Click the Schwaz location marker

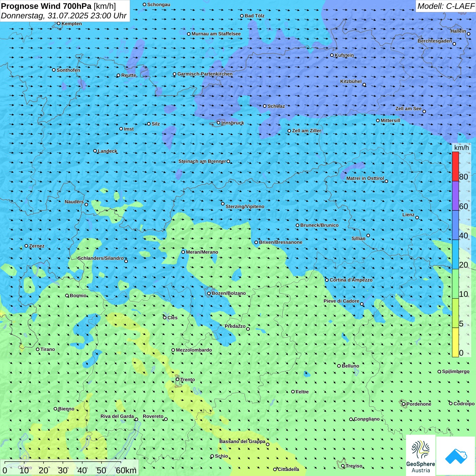pos(265,106)
